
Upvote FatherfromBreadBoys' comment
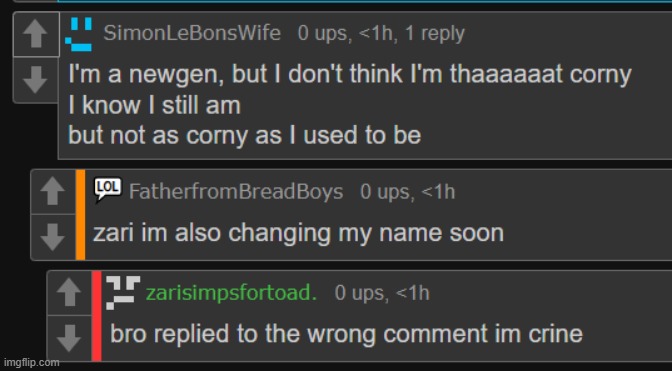[53, 192]
